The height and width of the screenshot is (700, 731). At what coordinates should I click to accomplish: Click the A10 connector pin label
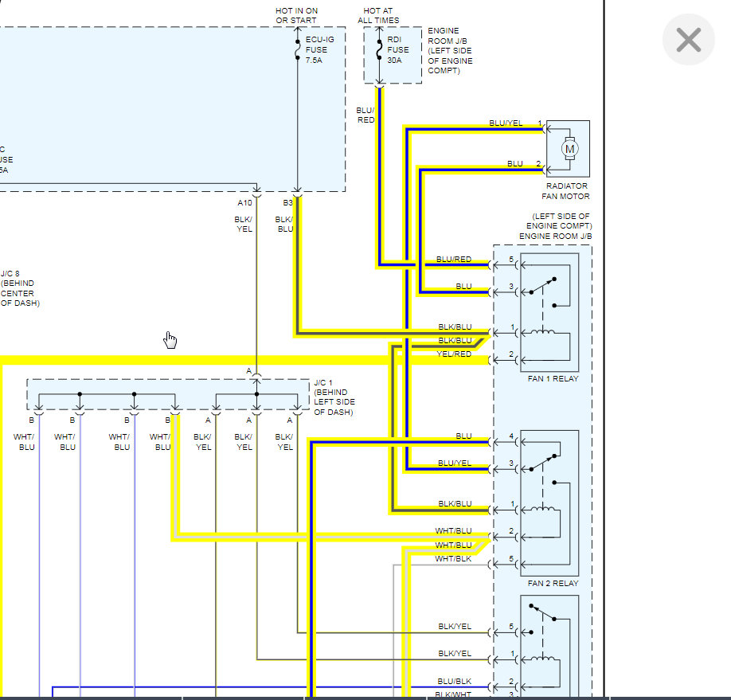point(244,202)
